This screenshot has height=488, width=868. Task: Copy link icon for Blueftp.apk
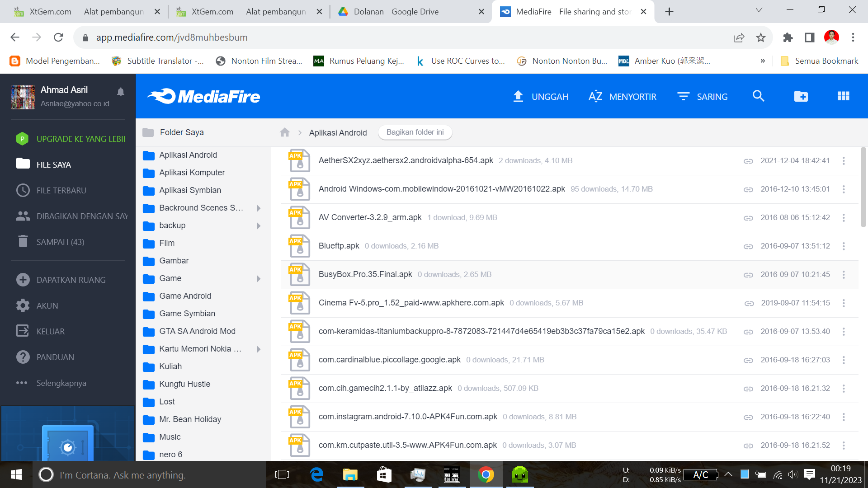[748, 246]
